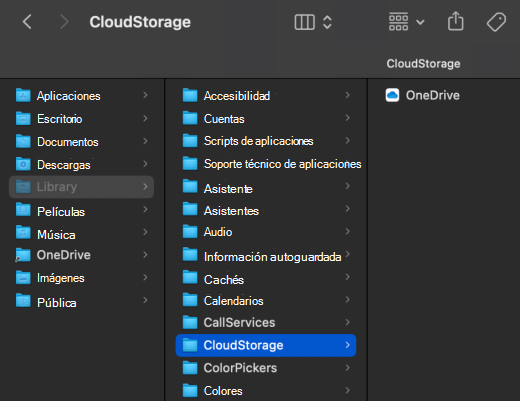Select the 'Pública' folder name
Viewport: 520px width, 401px height.
57,303
